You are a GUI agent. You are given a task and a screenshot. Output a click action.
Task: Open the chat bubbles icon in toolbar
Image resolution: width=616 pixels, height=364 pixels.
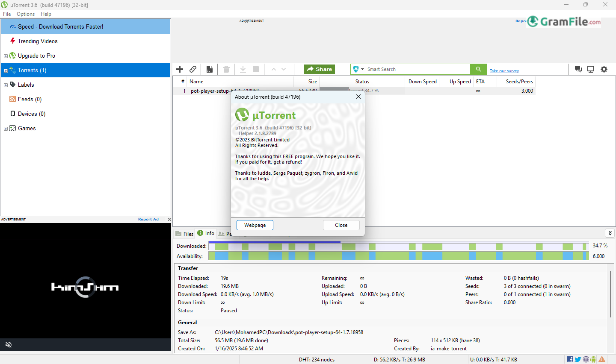[578, 69]
